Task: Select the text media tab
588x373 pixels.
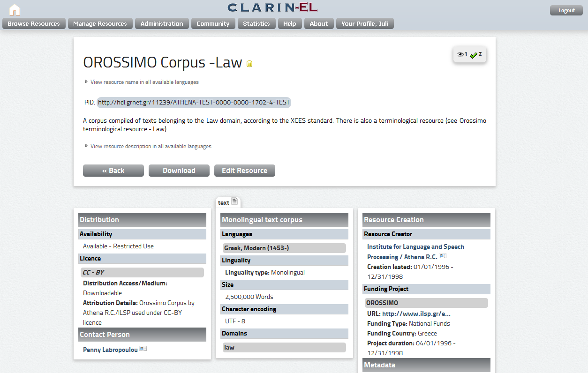Action: click(x=228, y=202)
